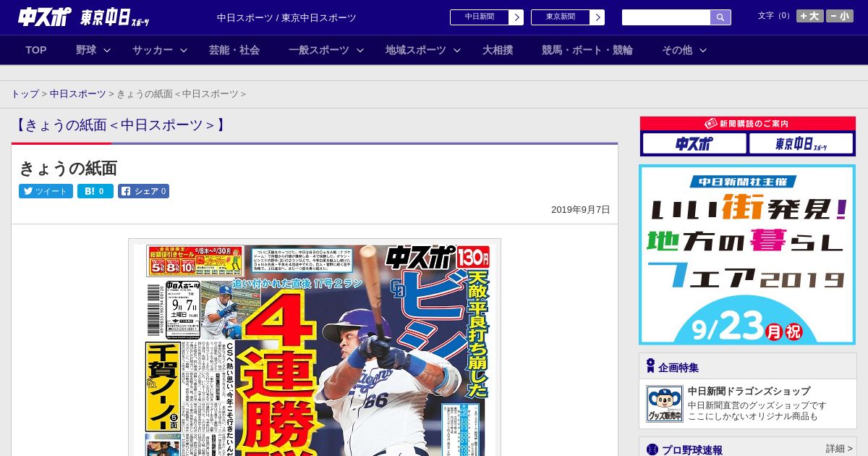Screen dimensions: 868x456
Task: Open the 一般スポーツ menu
Action: pyautogui.click(x=319, y=50)
